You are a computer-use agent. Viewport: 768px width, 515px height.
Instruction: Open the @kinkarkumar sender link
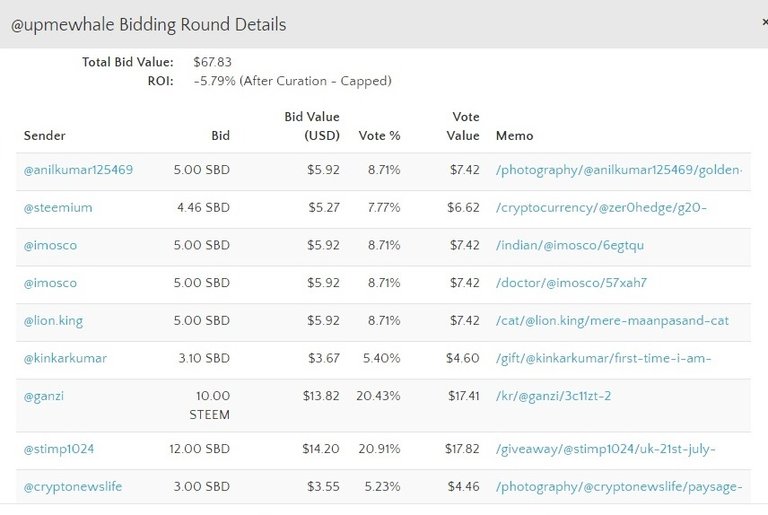coord(65,359)
